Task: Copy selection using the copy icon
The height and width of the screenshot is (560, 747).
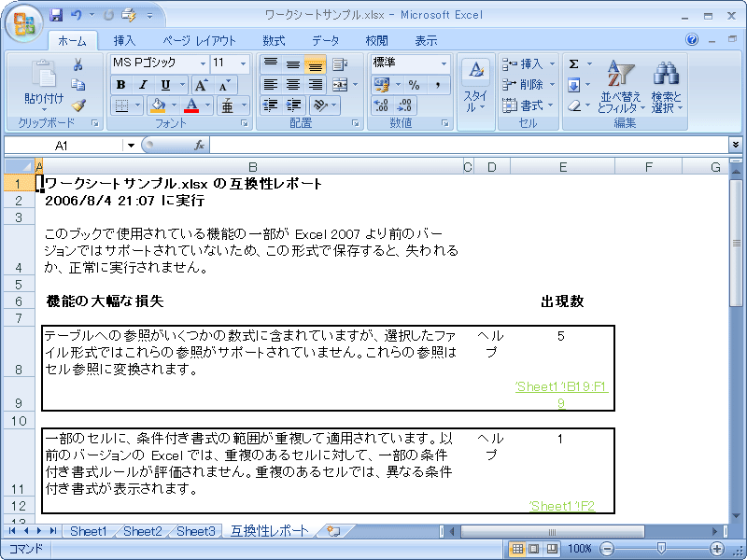Action: pyautogui.click(x=78, y=85)
